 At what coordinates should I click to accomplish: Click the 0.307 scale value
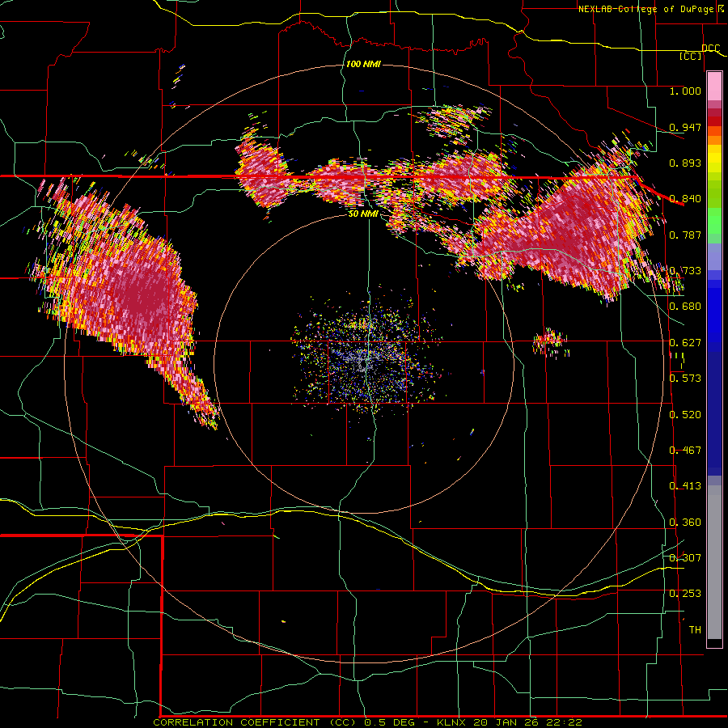(685, 557)
